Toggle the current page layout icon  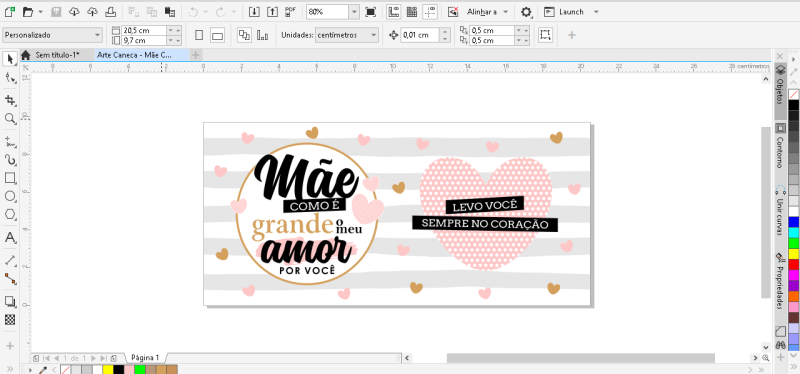(x=263, y=35)
